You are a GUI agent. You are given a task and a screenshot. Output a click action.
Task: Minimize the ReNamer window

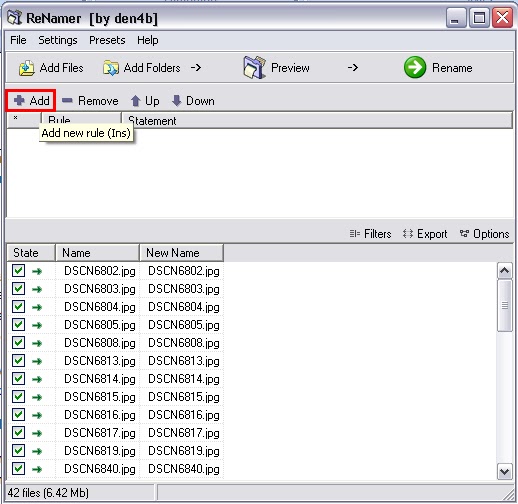click(456, 18)
